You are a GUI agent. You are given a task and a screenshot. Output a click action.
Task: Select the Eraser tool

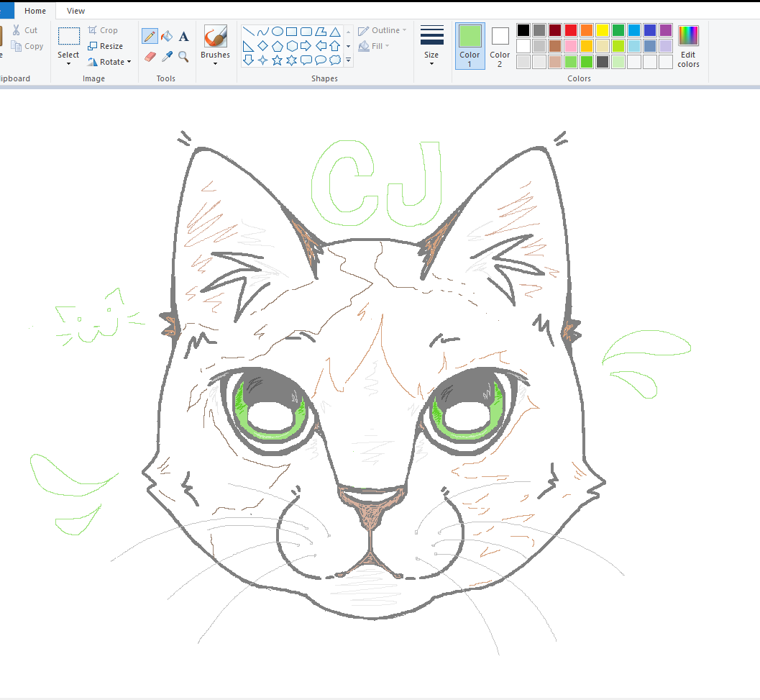tap(150, 57)
